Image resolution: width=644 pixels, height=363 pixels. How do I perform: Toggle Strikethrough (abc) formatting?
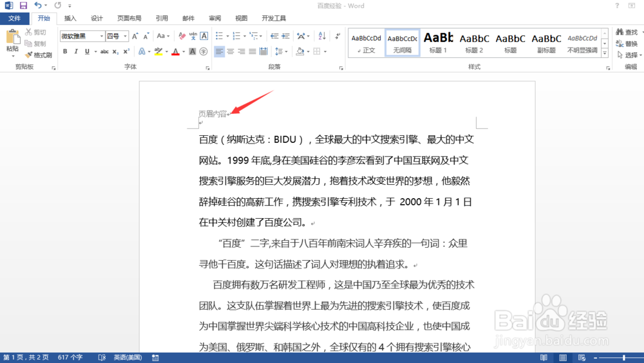[104, 51]
